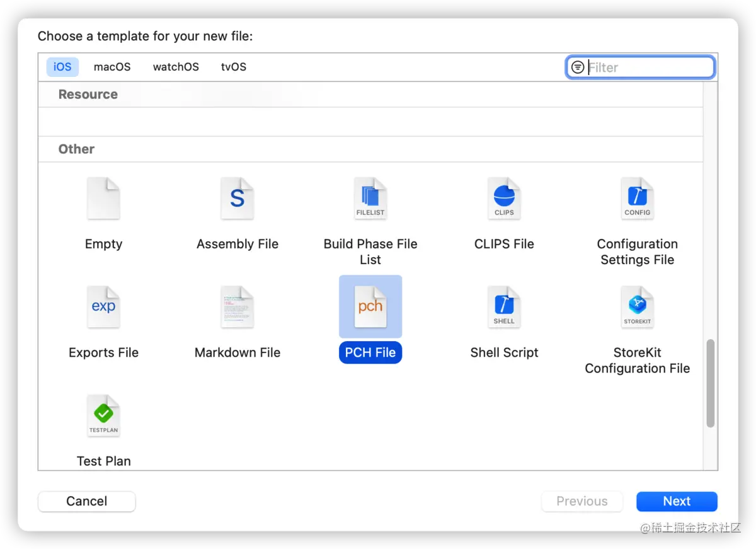Screen dimensions: 756x549
Task: Click the 'Assembly File' label
Action: click(x=238, y=244)
